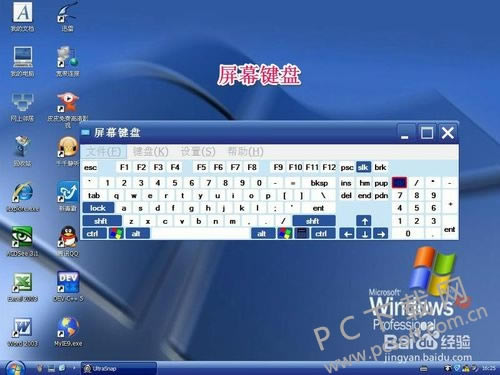Image resolution: width=500 pixels, height=375 pixels.
Task: Select the 我的文档 desktop icon
Action: 22,17
